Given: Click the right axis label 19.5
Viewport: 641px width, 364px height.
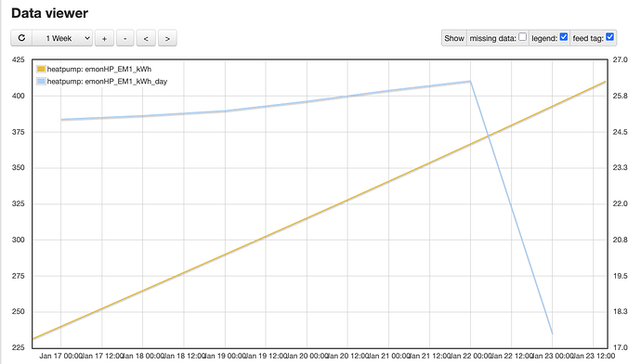Looking at the screenshot, I should [620, 276].
